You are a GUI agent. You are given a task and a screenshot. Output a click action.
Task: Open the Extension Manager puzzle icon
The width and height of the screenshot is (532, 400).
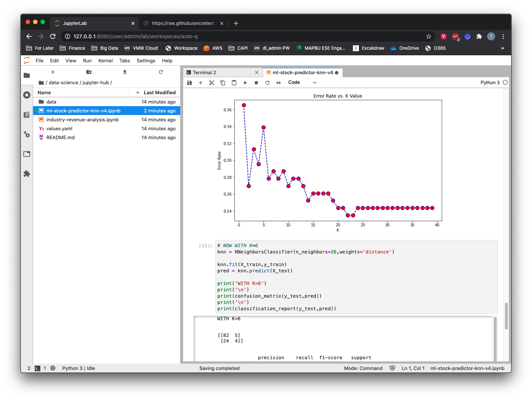(27, 174)
